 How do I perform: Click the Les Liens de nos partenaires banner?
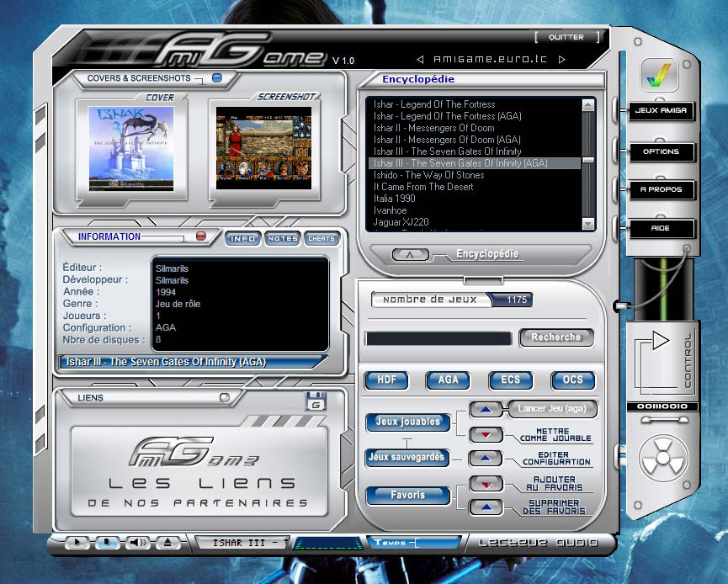199,471
